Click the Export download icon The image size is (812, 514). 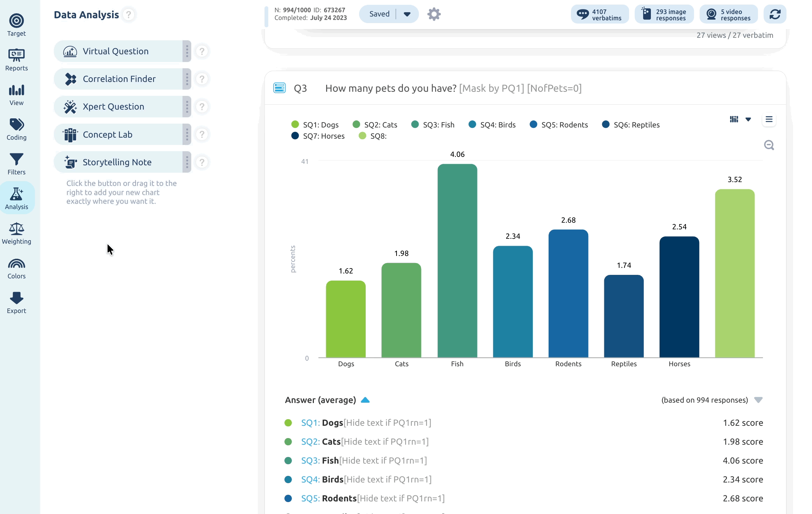(x=16, y=298)
